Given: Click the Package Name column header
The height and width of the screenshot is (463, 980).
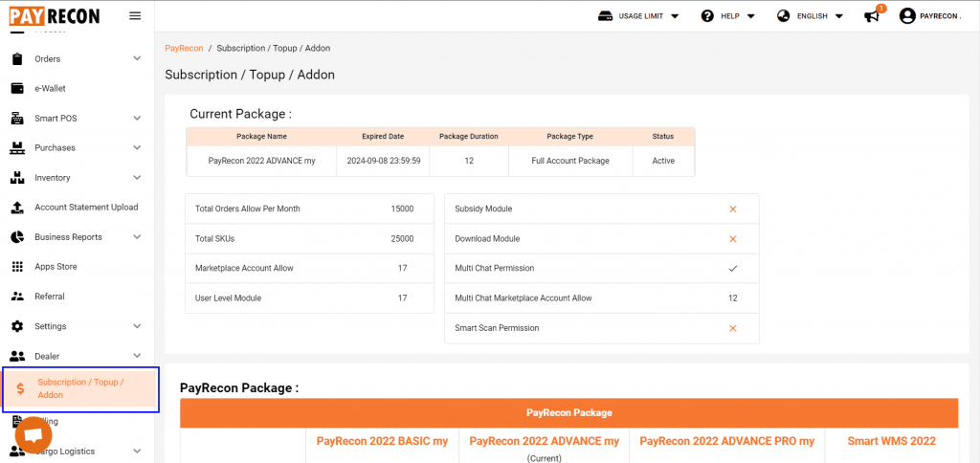Looking at the screenshot, I should [x=261, y=136].
